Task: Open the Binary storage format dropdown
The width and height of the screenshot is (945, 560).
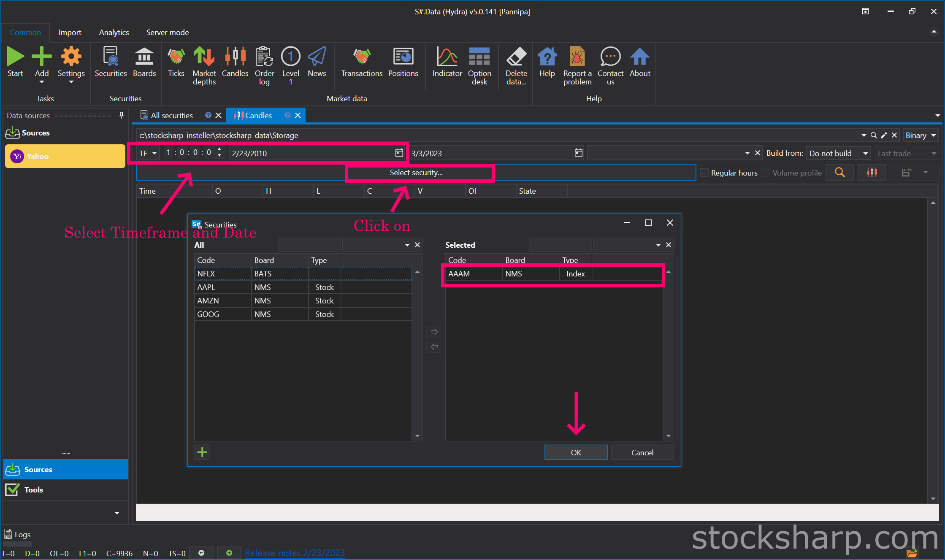Action: 921,135
